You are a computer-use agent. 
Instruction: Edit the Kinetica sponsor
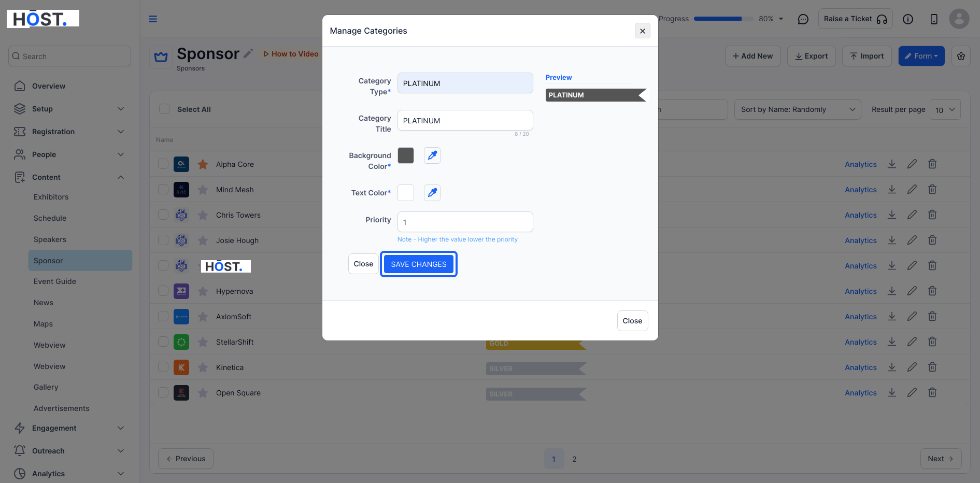[x=912, y=367]
